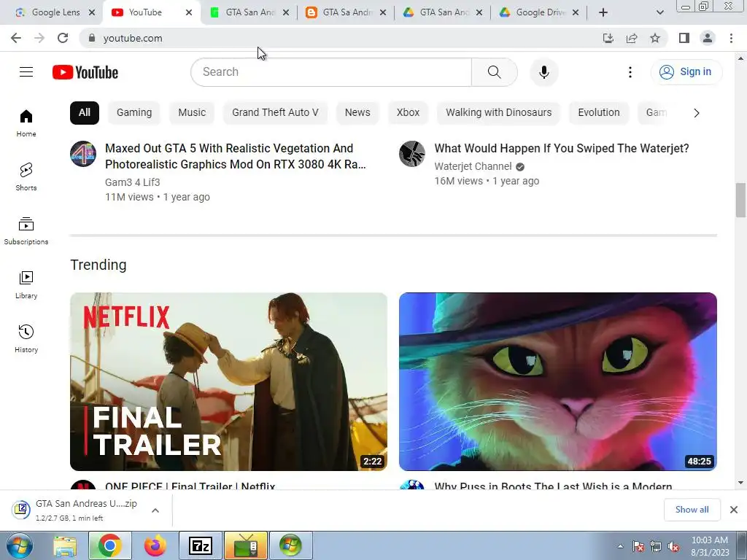This screenshot has width=747, height=560.
Task: Open Windows Explorer from the taskbar
Action: 65,545
